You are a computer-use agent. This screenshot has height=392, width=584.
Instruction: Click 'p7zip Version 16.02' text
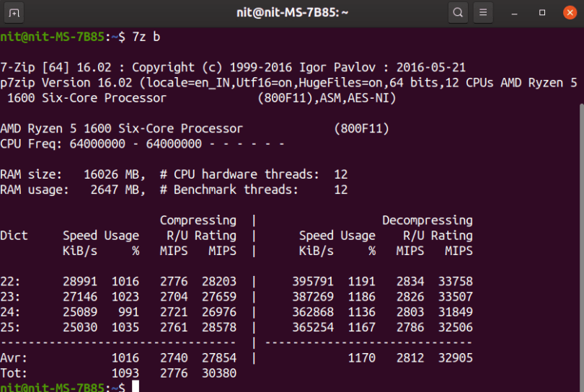[x=66, y=83]
